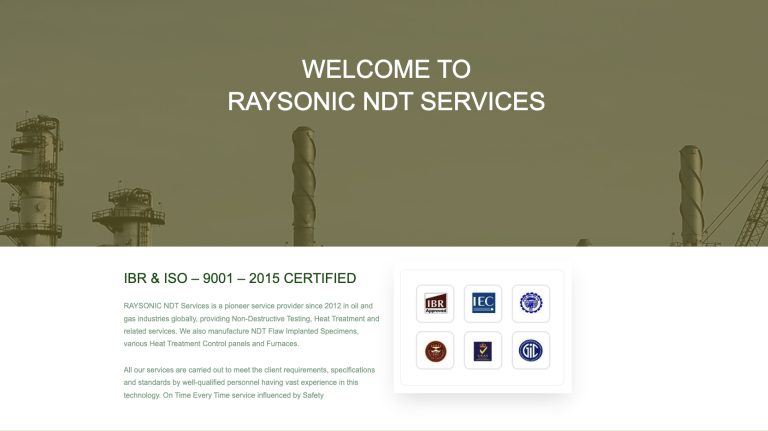The width and height of the screenshot is (768, 431).
Task: Click the spiral chimney at banner's right side
Action: pyautogui.click(x=692, y=195)
